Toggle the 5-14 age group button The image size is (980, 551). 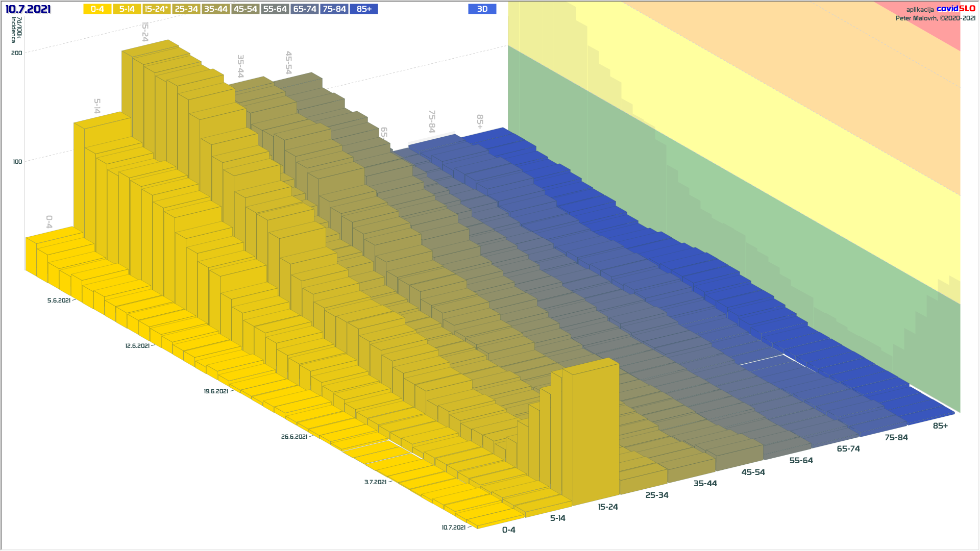click(x=127, y=9)
